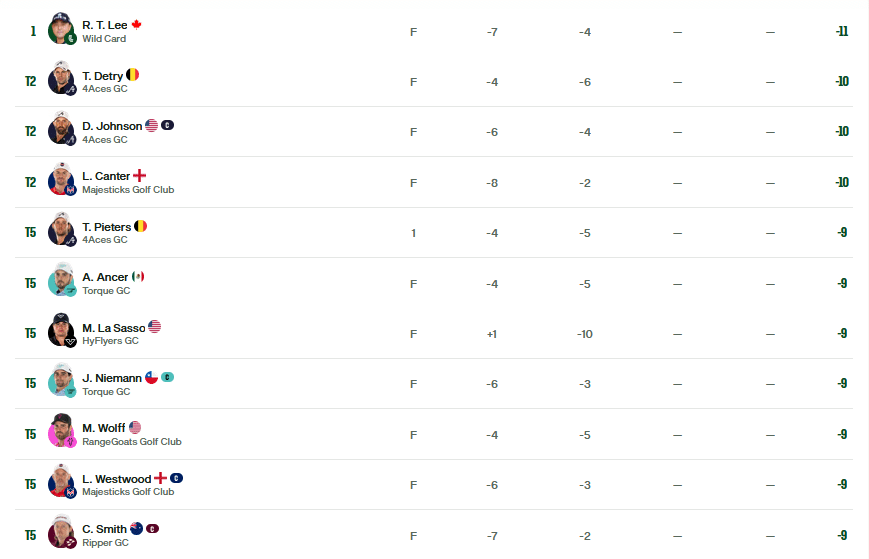Click the captain badge beside C. Smith
The image size is (869, 559).
pos(152,529)
